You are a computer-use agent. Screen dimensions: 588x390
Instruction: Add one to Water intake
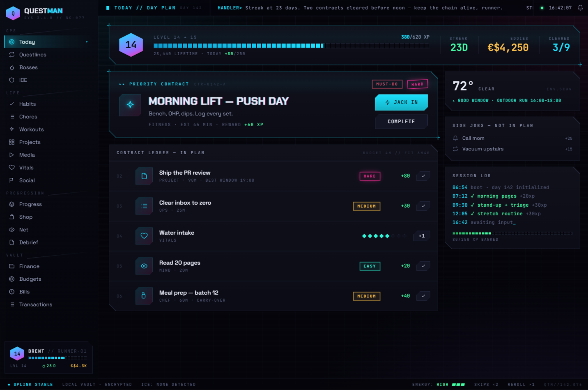pos(422,236)
